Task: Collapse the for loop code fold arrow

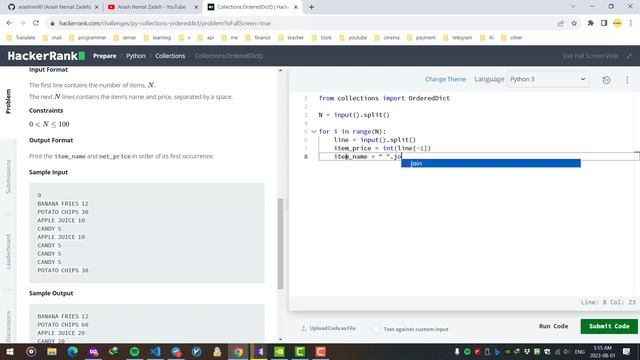Action: (314, 131)
